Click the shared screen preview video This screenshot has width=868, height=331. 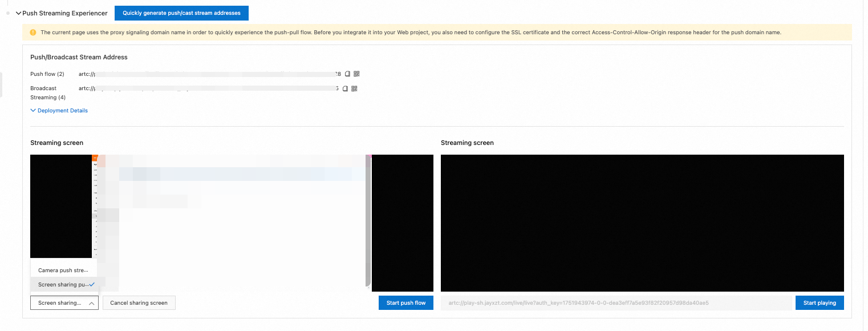[x=232, y=223]
